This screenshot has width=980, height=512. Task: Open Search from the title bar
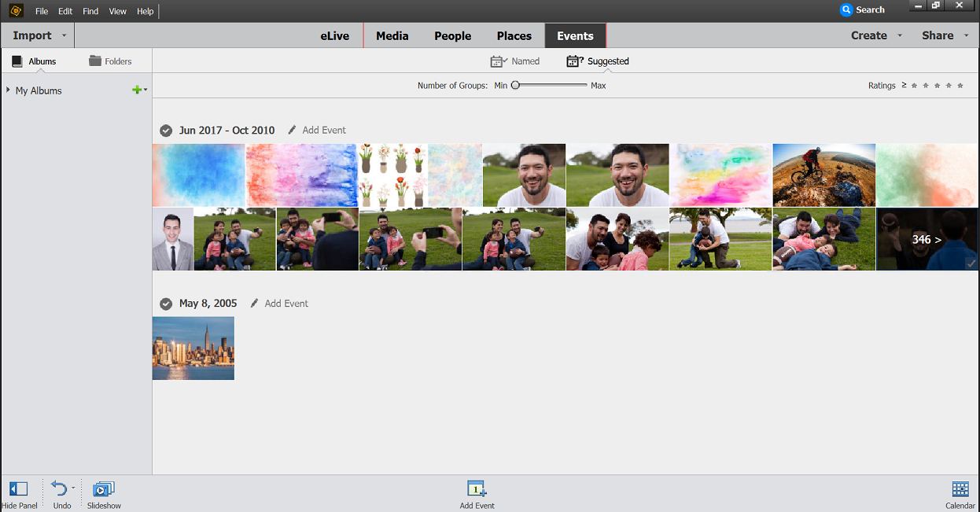[x=863, y=9]
